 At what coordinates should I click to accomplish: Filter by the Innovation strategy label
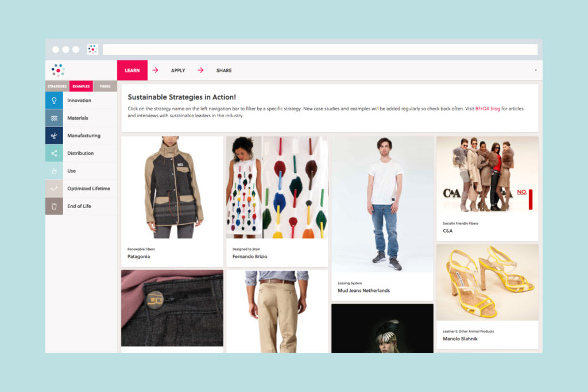[x=79, y=100]
